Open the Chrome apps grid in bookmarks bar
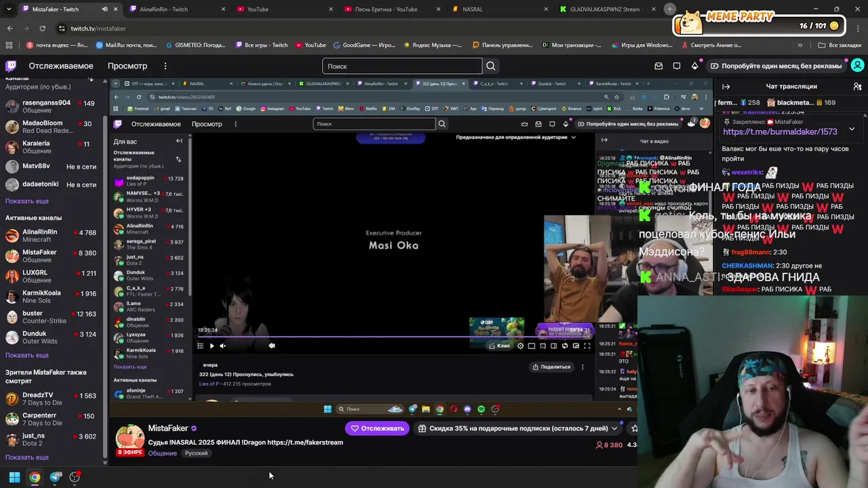The height and width of the screenshot is (488, 868). pos(9,45)
